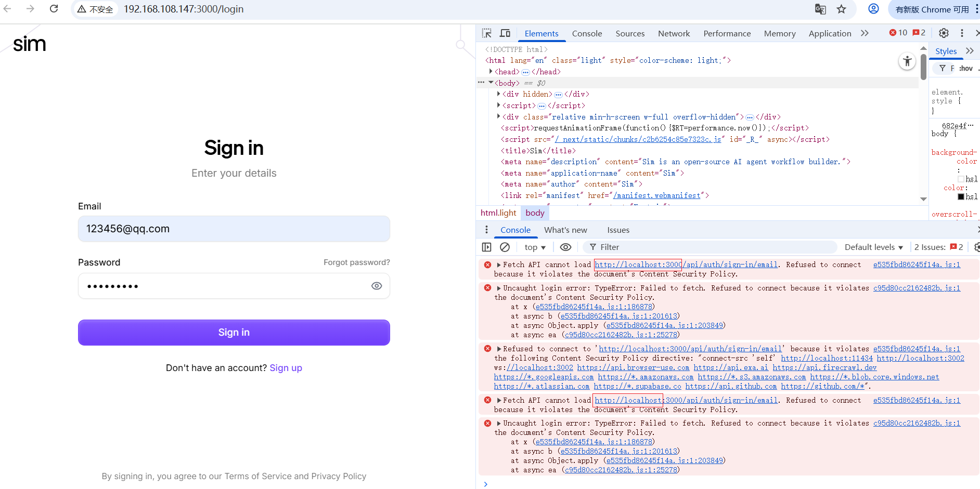Show more Styles pane tabs chevron
This screenshot has width=980, height=489.
[x=970, y=51]
